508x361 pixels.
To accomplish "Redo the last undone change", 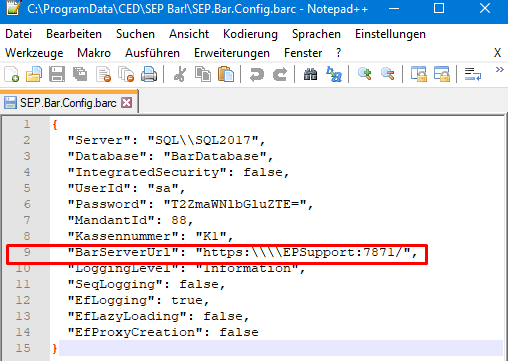I will (280, 74).
